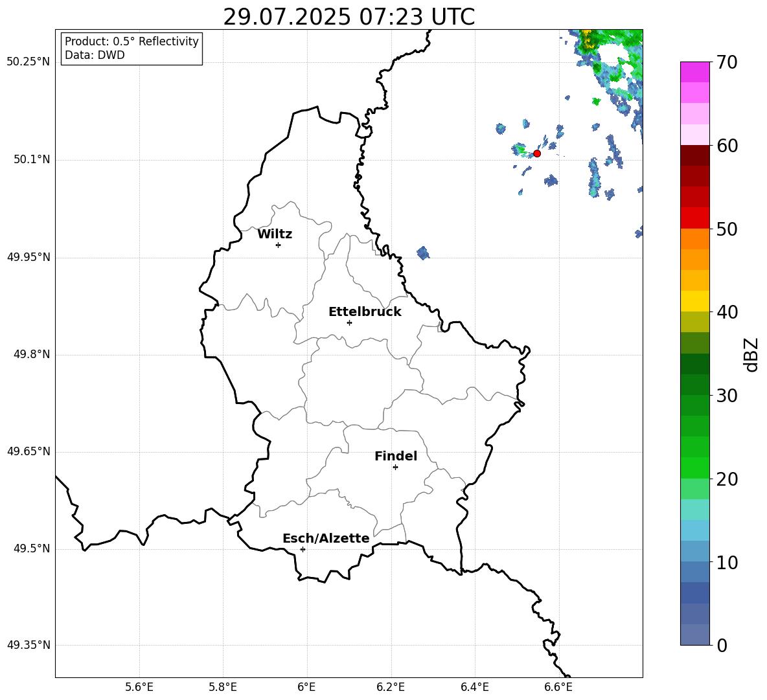Click the 40 value on the colorbar
The height and width of the screenshot is (700, 767).
pos(727,312)
